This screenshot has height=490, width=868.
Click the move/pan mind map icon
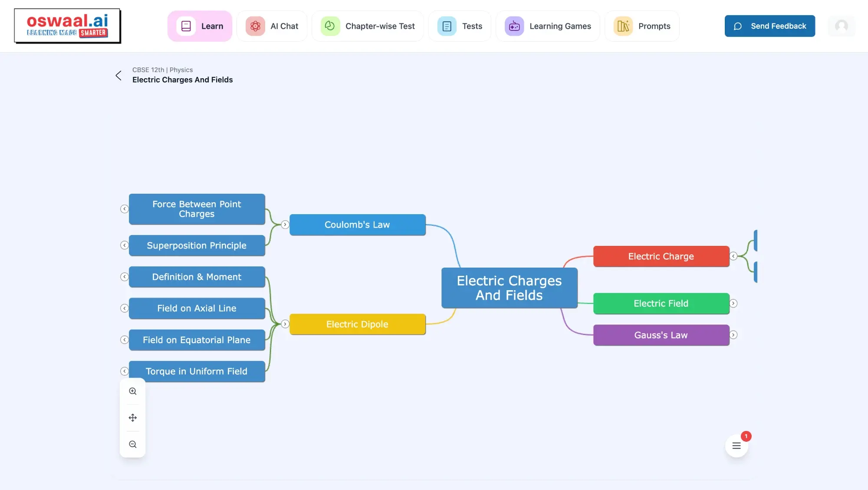pos(133,418)
